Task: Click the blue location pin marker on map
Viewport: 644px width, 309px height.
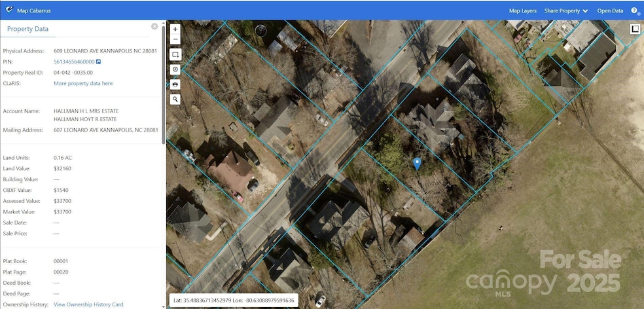Action: click(x=417, y=164)
